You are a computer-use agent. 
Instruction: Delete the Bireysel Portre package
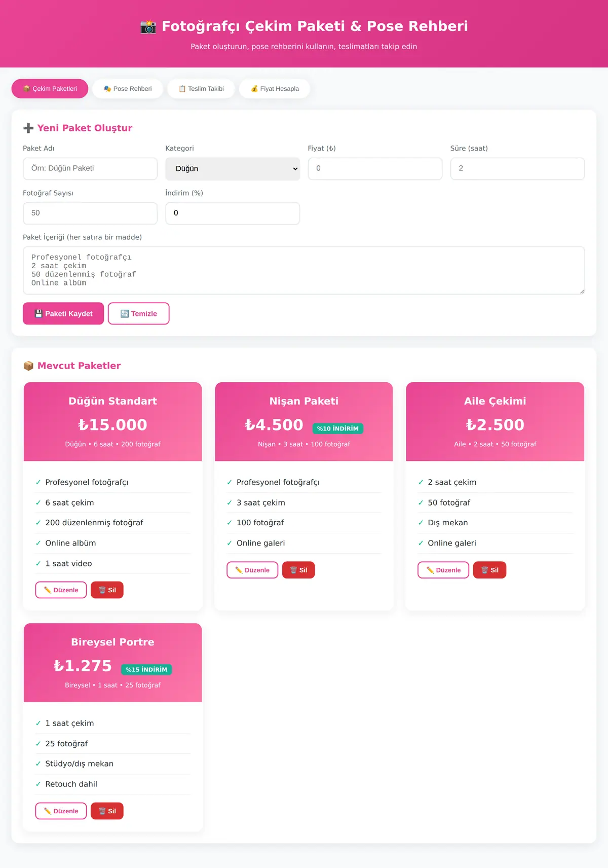coord(107,811)
